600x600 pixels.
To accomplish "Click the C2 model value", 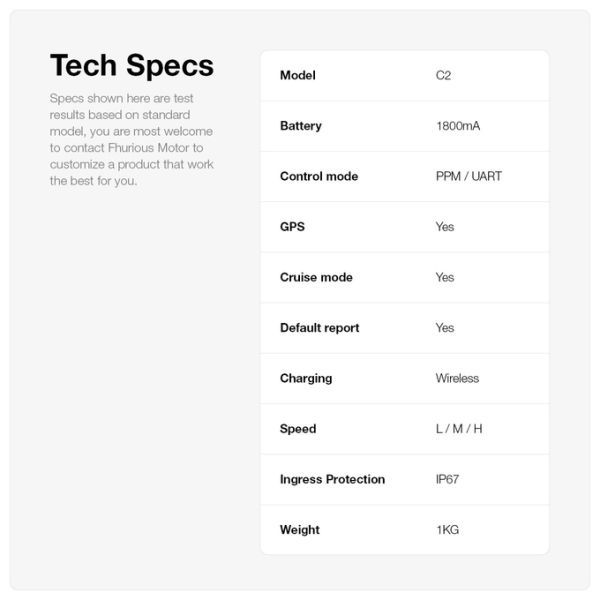I will pyautogui.click(x=444, y=76).
